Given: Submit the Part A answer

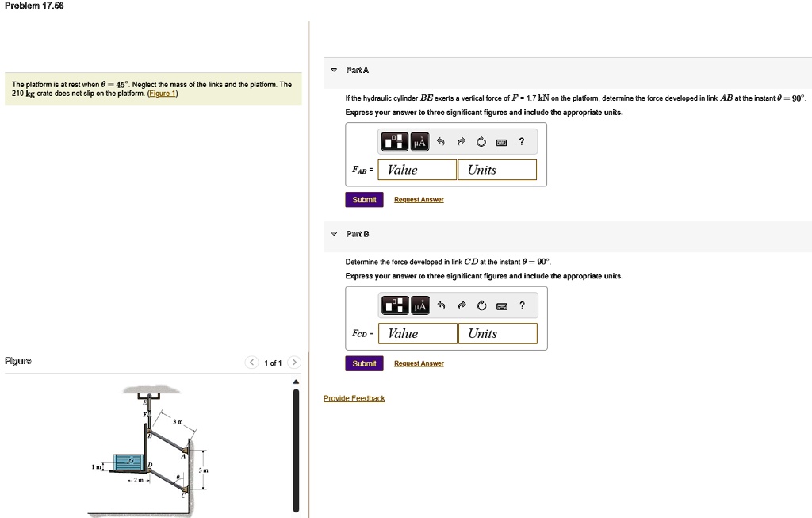Looking at the screenshot, I should click(364, 199).
